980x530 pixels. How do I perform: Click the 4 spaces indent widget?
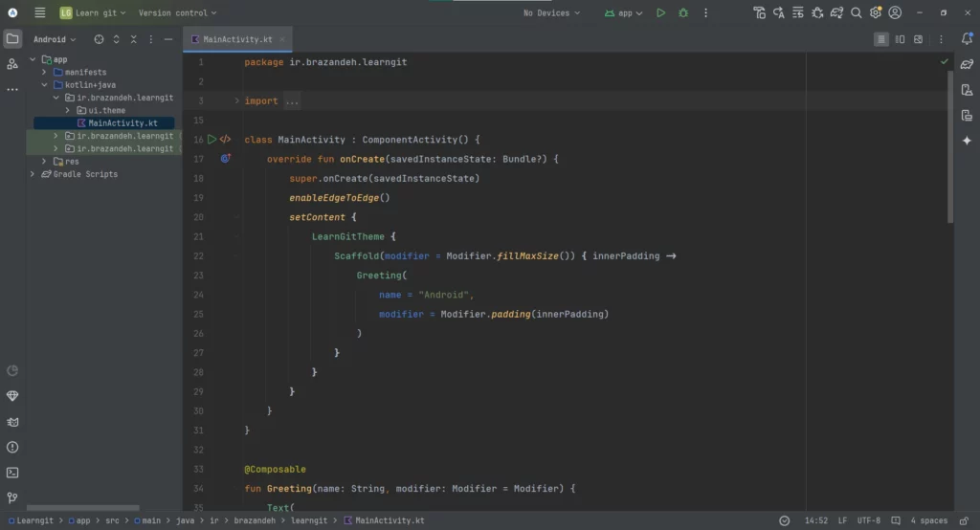pos(928,520)
